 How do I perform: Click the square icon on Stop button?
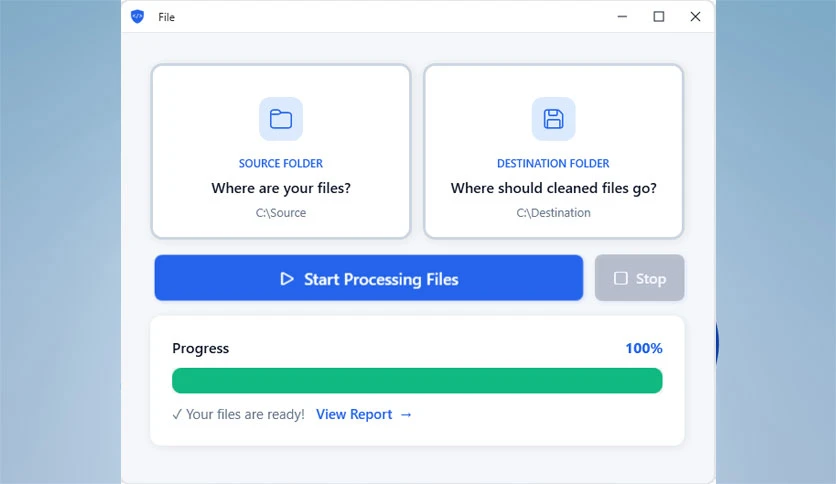pos(621,278)
